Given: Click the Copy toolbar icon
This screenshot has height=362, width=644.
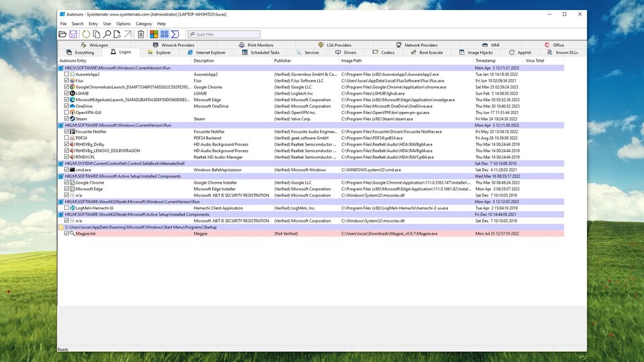Looking at the screenshot, I should click(x=97, y=34).
